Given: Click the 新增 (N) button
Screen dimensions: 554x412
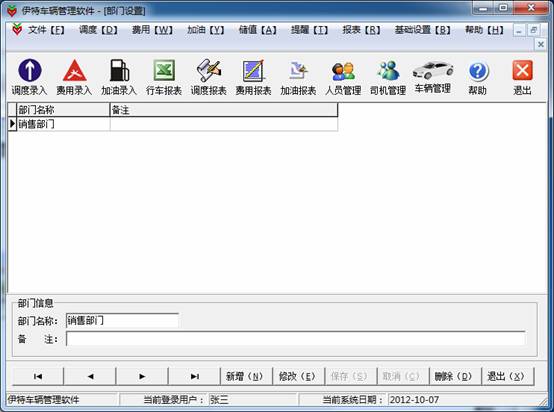Looking at the screenshot, I should [x=244, y=376].
